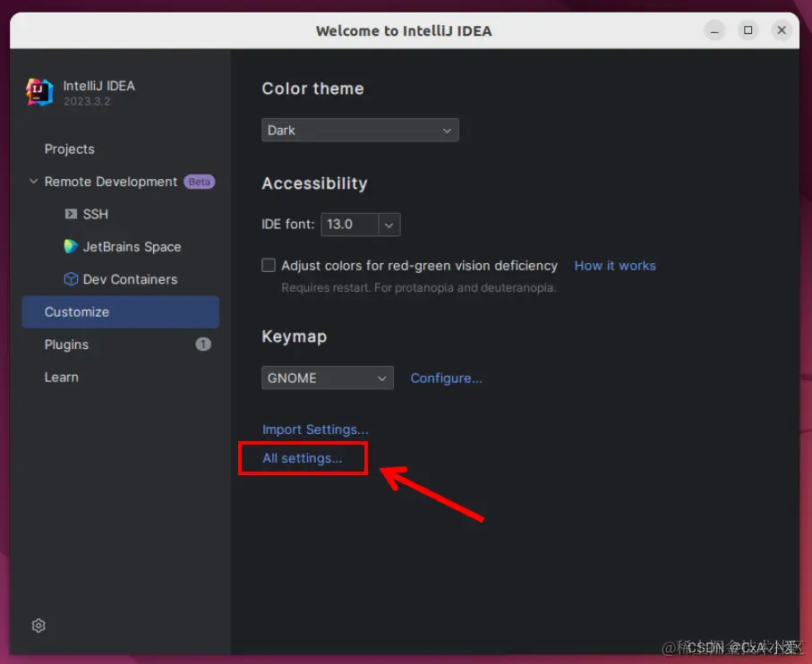Open IDE font size dropdown arrow
The height and width of the screenshot is (664, 812).
pyautogui.click(x=389, y=225)
